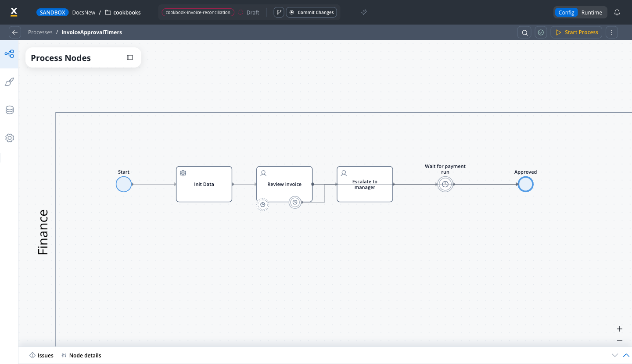Select the solid boundary timer on Review invoice

pos(295,202)
